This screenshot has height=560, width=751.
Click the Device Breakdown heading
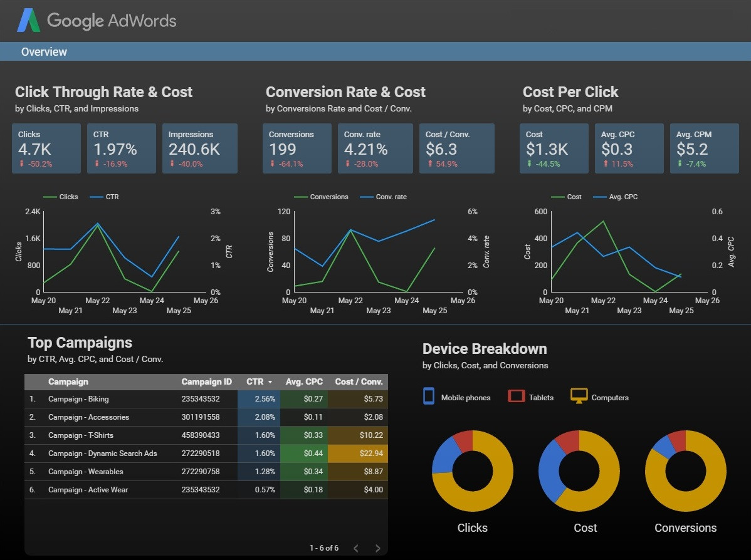point(485,349)
